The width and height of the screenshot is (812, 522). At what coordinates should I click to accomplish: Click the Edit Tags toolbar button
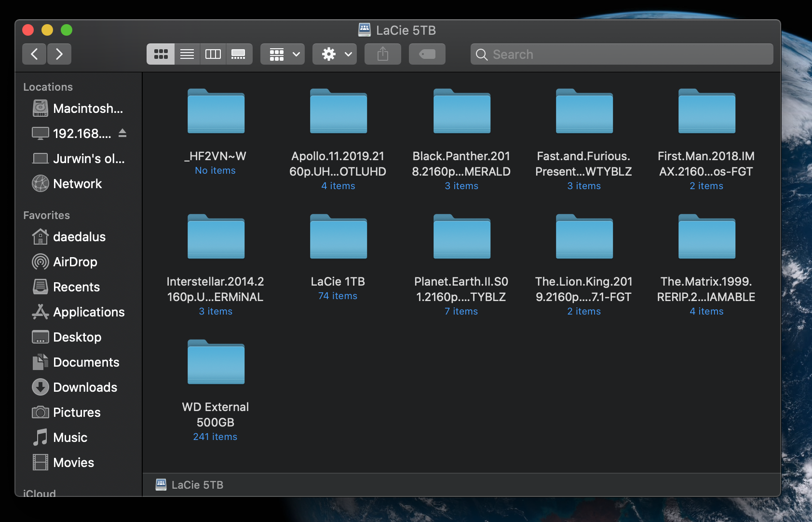point(427,54)
